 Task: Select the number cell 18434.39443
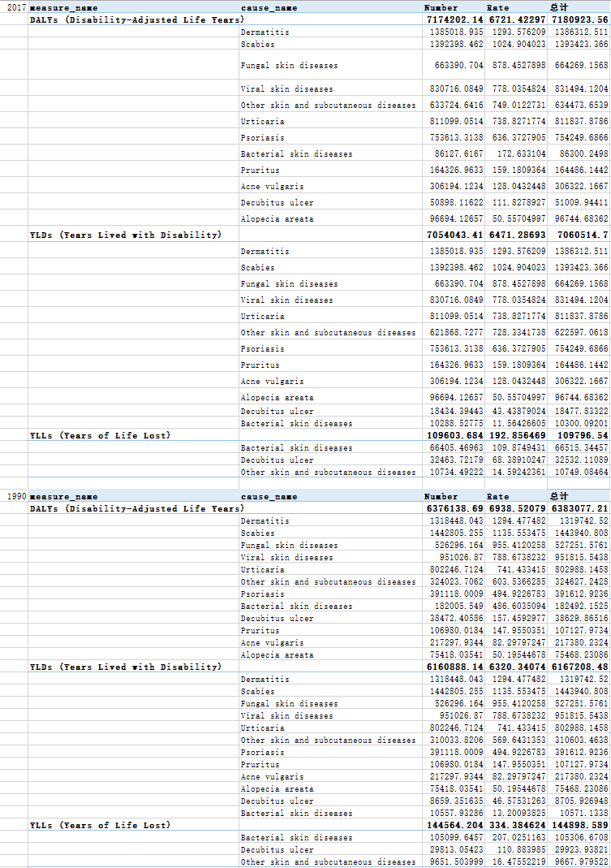(x=456, y=412)
